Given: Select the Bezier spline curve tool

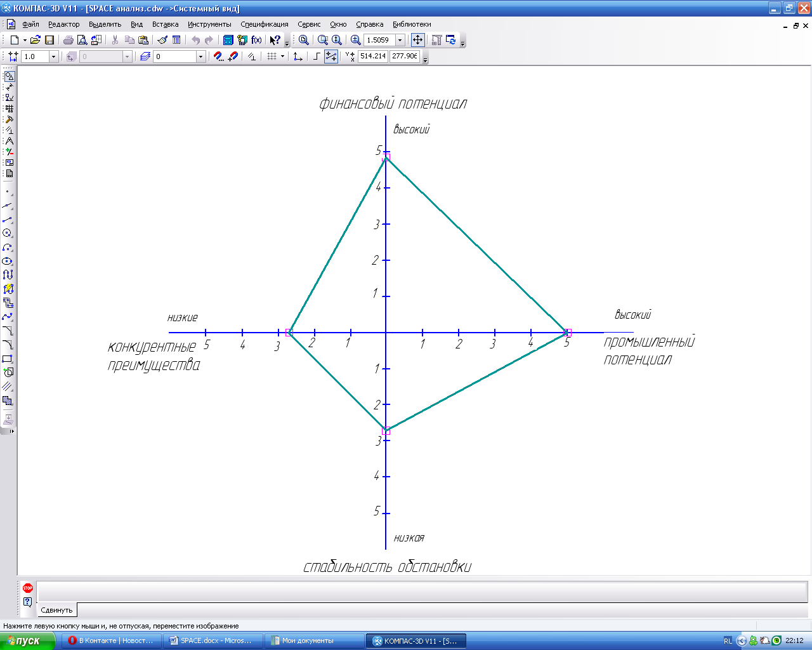Looking at the screenshot, I should (8, 317).
